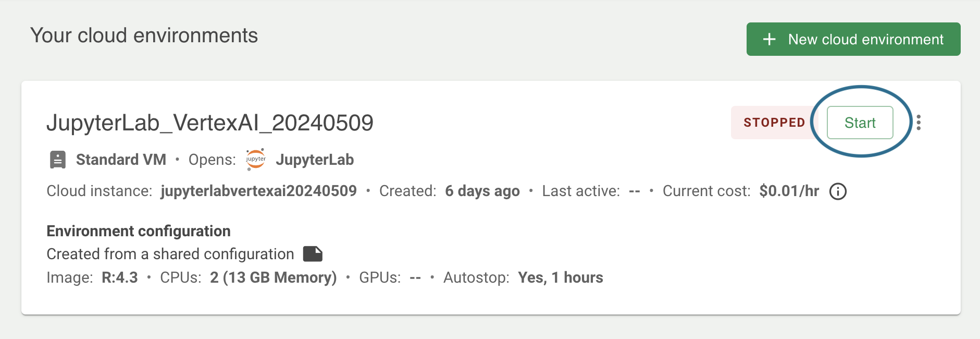Click the 2 (13 GB Memory) CPU value
This screenshot has width=980, height=339.
(274, 277)
